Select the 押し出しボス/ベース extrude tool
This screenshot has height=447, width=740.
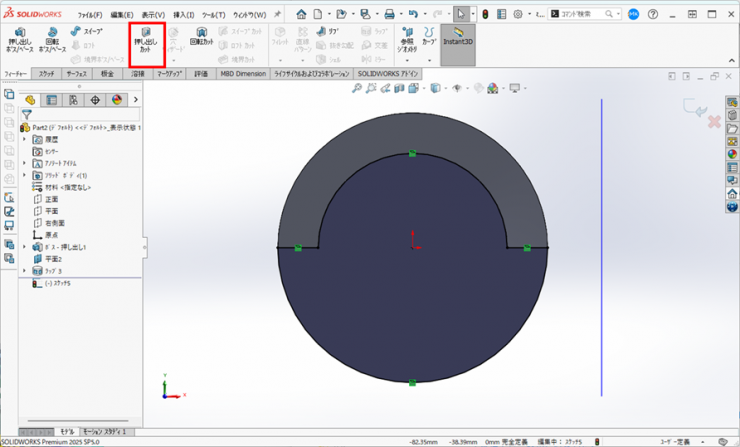coord(20,40)
